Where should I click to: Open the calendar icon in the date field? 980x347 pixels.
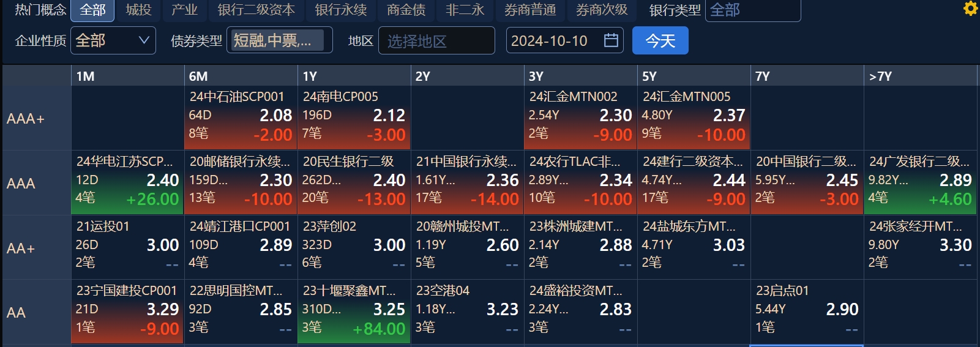611,40
